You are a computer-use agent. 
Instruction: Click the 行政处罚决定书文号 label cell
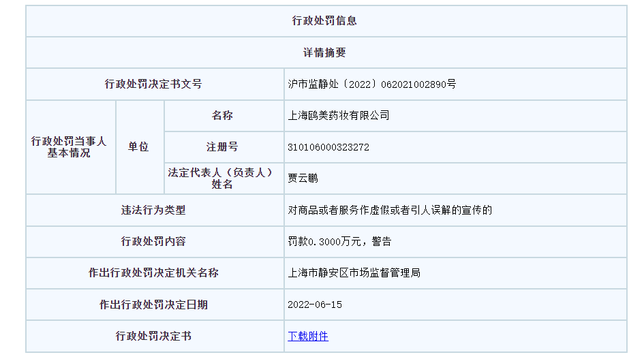pos(153,84)
